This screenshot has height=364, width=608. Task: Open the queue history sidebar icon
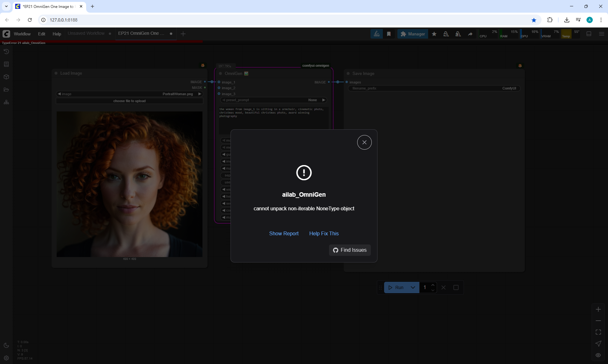6,52
